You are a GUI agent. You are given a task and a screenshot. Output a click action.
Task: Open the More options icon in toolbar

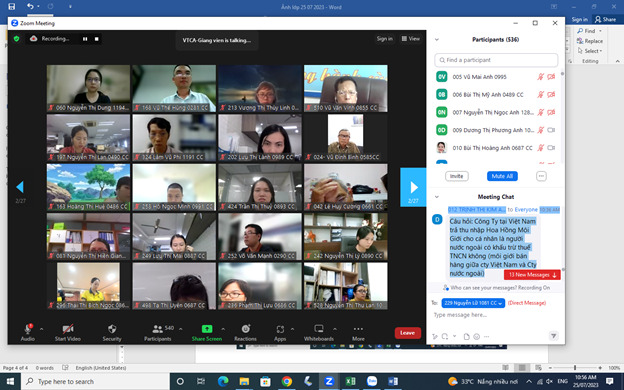tap(358, 329)
